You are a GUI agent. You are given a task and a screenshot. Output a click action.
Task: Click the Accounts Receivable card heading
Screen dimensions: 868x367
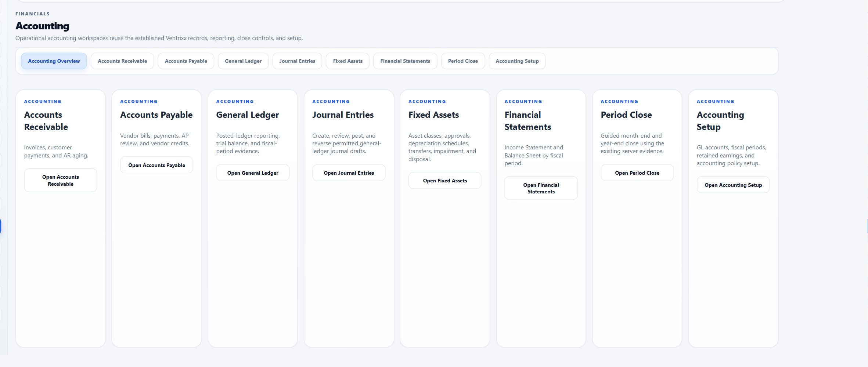click(46, 121)
